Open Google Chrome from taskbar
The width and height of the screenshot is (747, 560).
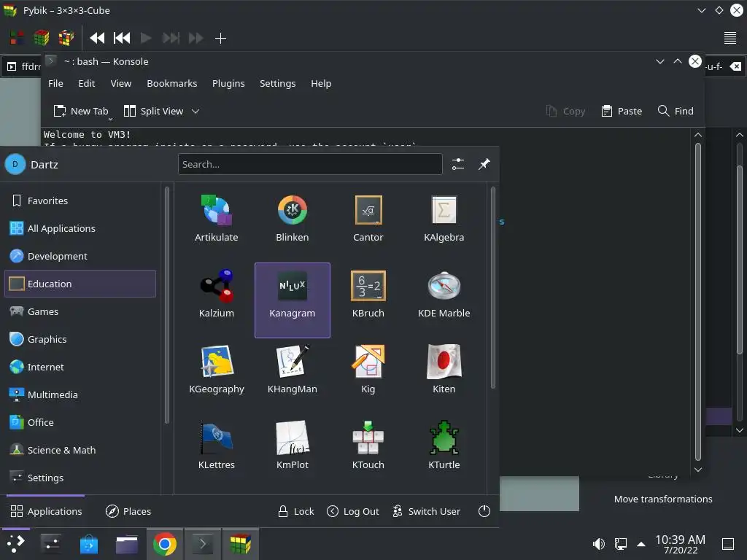(x=165, y=544)
